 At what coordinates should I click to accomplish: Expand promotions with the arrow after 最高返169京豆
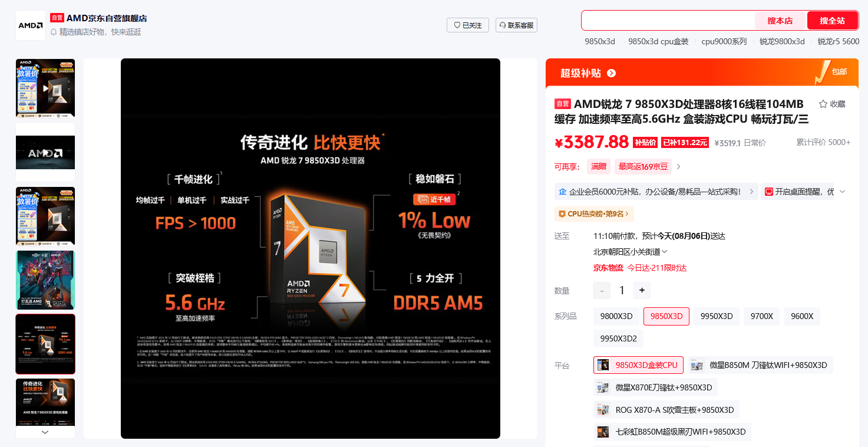click(678, 167)
